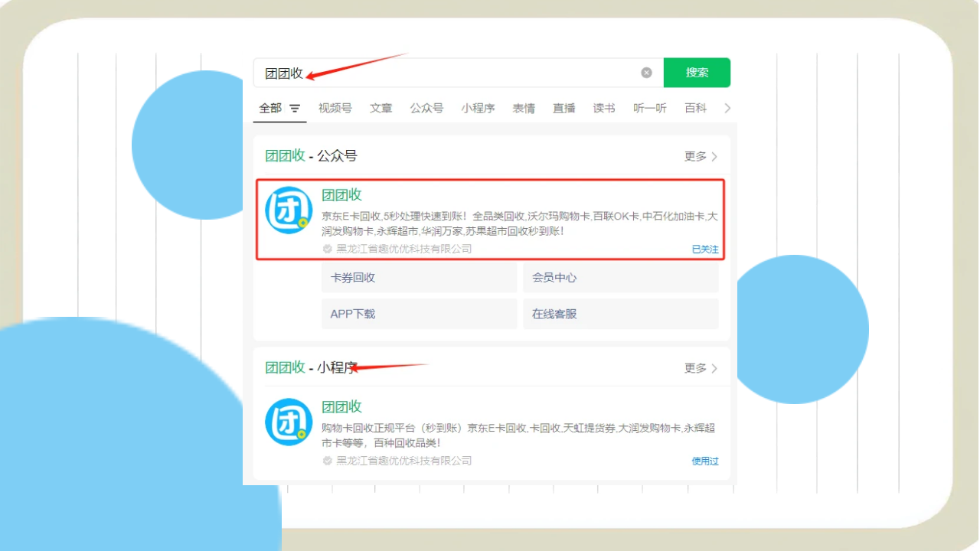Switch to the 直播 tab
Screen dimensions: 980x551
(x=564, y=108)
